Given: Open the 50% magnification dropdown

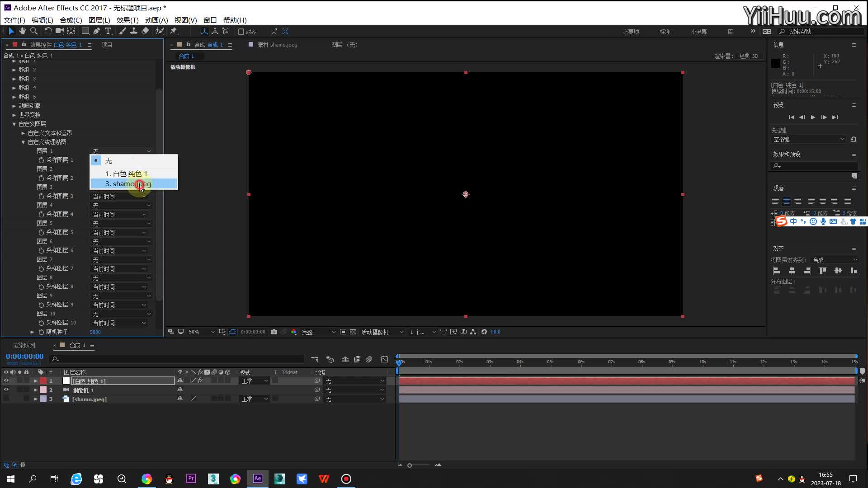Looking at the screenshot, I should pyautogui.click(x=201, y=332).
